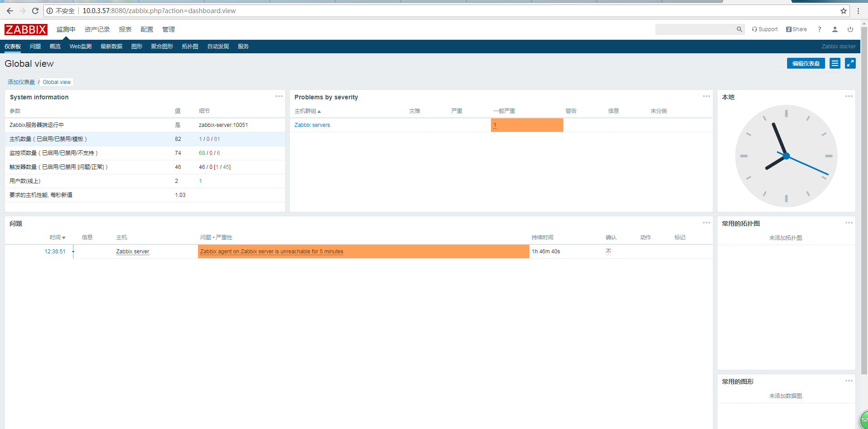Viewport: 868px width, 429px height.
Task: Toggle fullscreen kiosk mode icon
Action: pyautogui.click(x=850, y=63)
